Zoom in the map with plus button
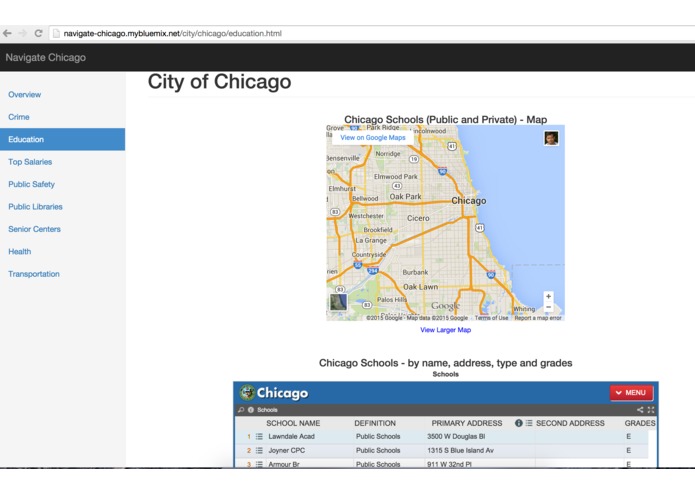Image resolution: width=695 pixels, height=494 pixels. click(x=548, y=296)
